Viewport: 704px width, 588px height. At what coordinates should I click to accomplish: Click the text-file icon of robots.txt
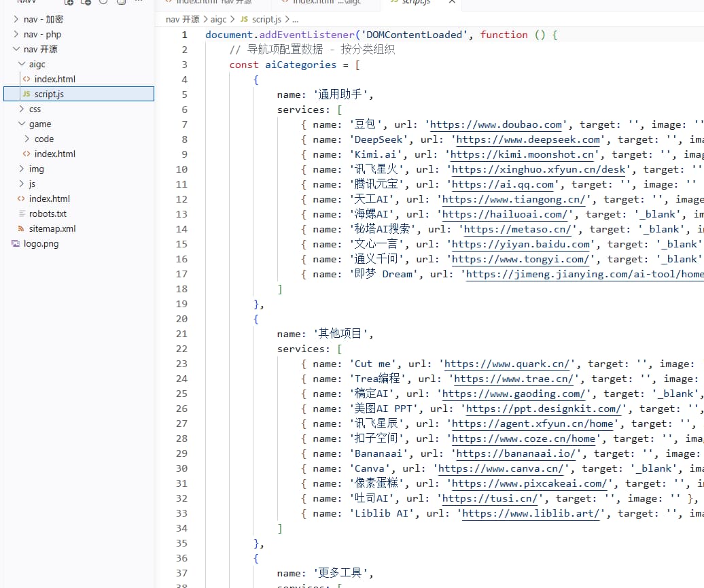click(x=22, y=214)
